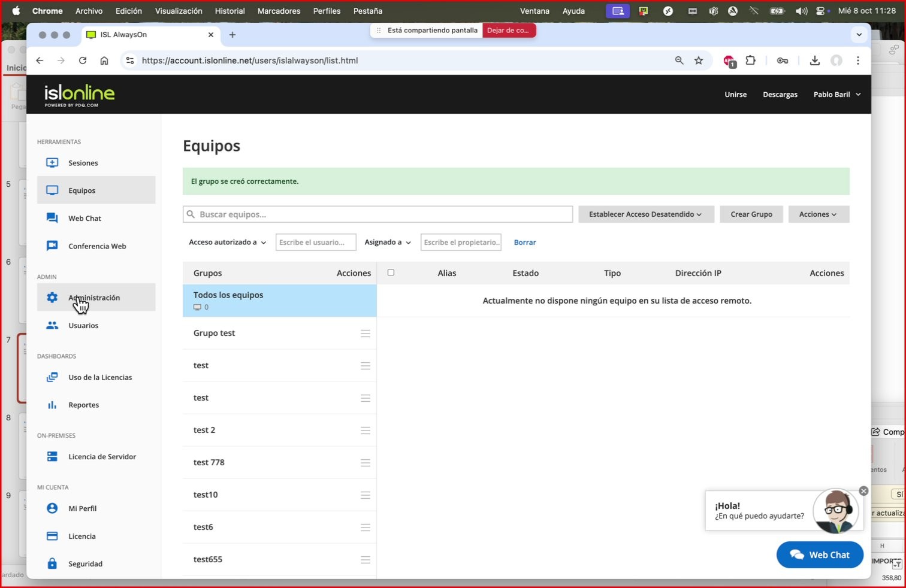
Task: Select Descargas in the top navigation
Action: [780, 95]
